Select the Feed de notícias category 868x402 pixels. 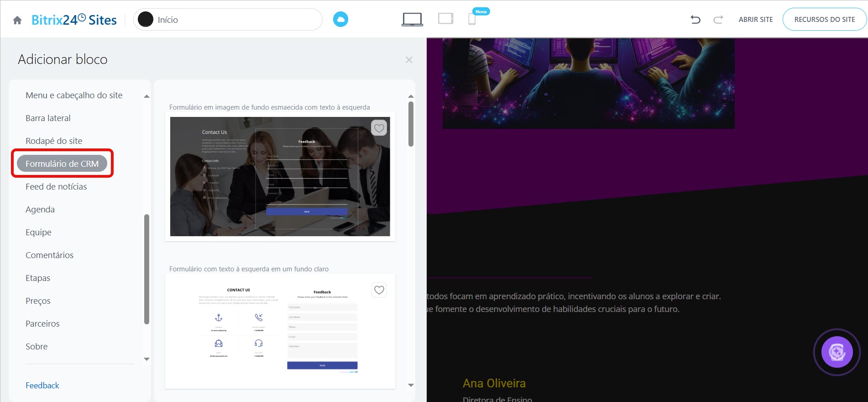56,186
